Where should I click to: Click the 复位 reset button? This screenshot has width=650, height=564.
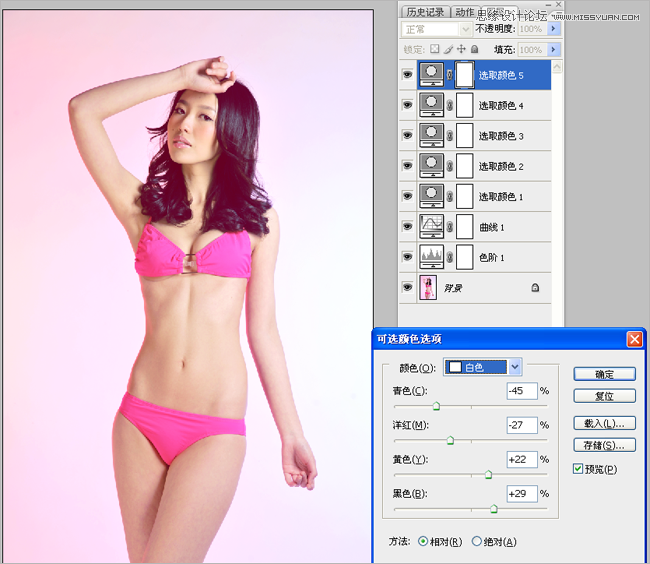[x=604, y=396]
